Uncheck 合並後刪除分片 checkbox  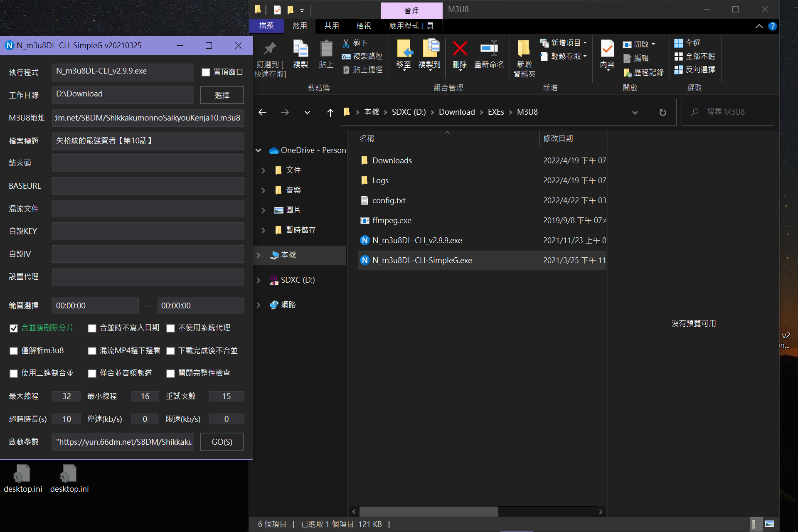[x=14, y=328]
